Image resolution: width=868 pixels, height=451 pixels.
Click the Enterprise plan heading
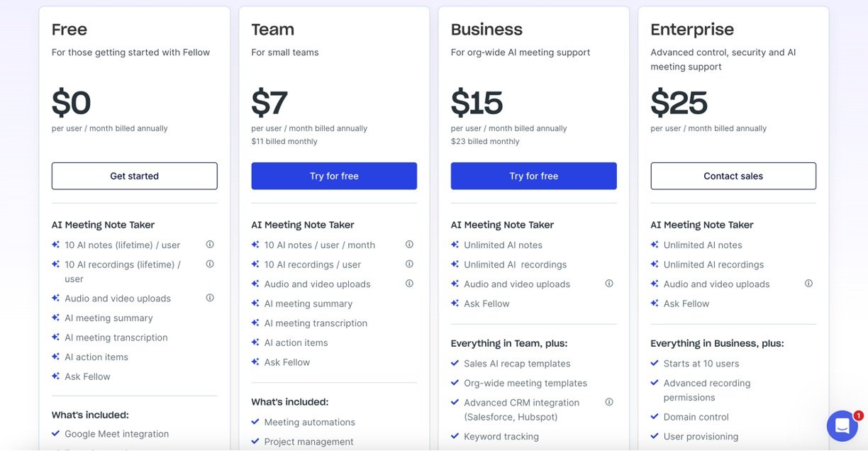pyautogui.click(x=692, y=30)
